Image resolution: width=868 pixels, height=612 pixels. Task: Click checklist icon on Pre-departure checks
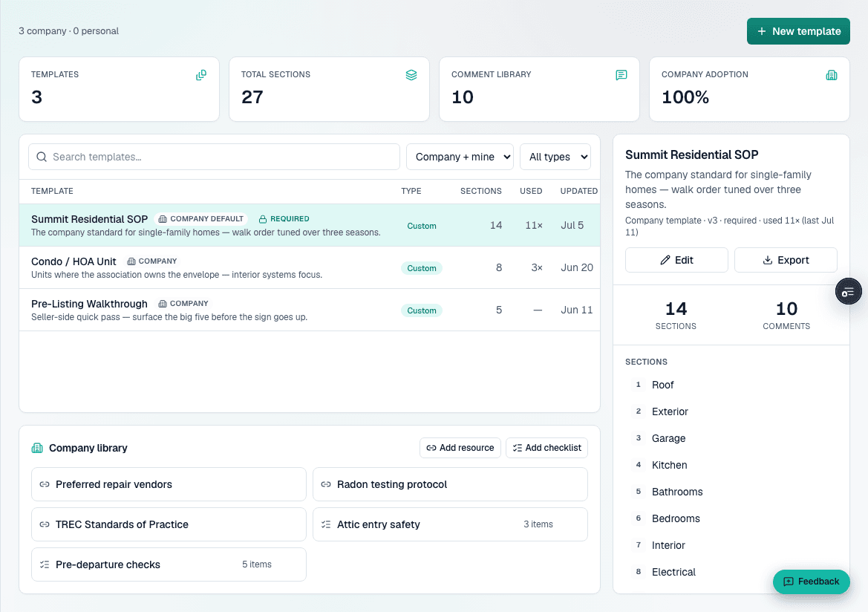click(x=45, y=564)
